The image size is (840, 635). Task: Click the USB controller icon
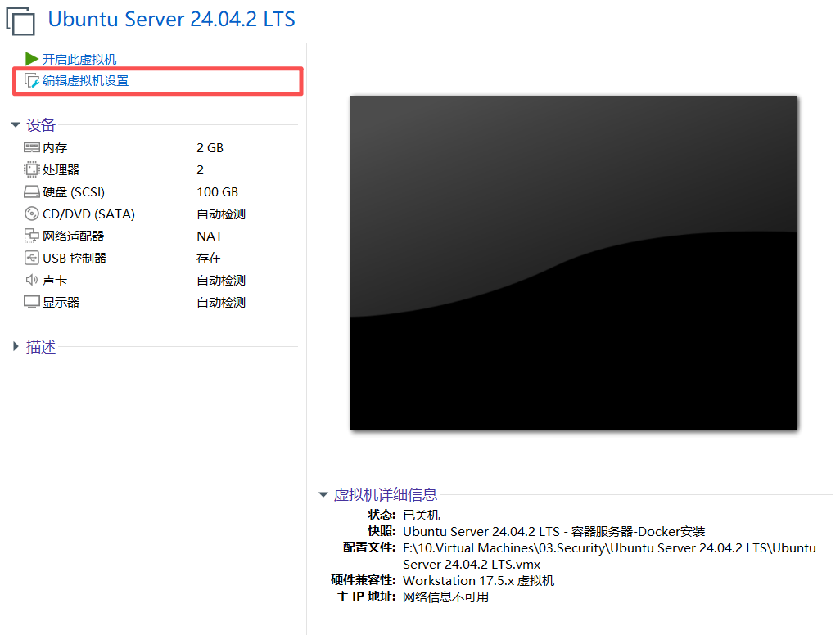point(32,258)
